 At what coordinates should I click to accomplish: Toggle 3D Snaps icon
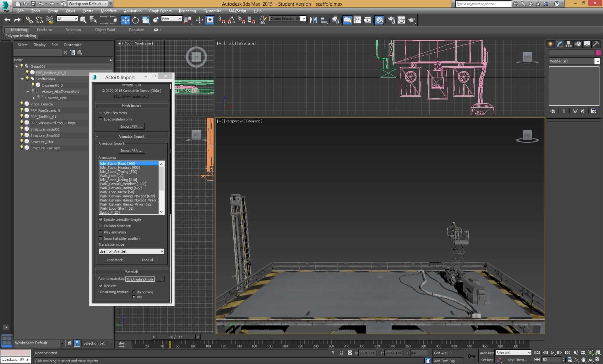(222, 20)
